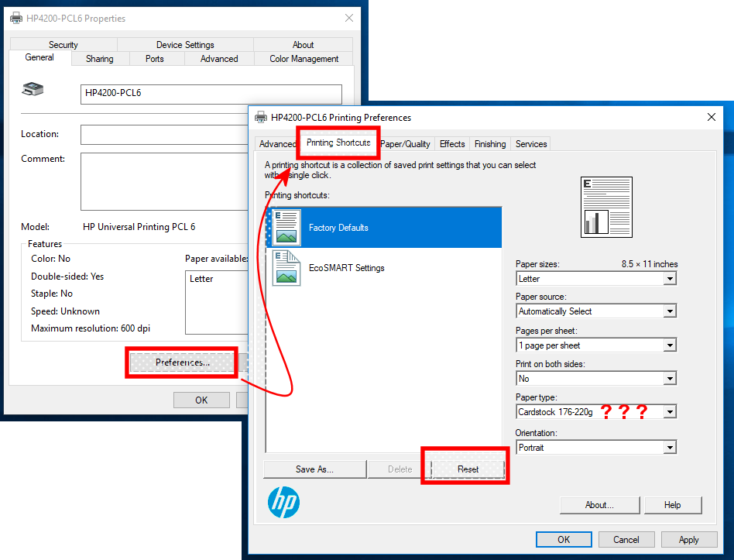Click the Location input field
This screenshot has height=560, width=734.
pyautogui.click(x=164, y=135)
